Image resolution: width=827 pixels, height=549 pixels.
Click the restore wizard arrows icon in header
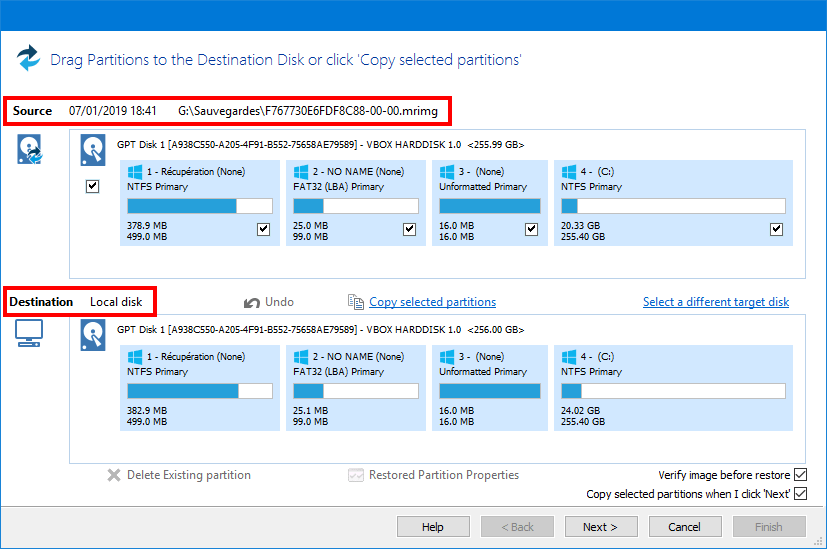(28, 57)
